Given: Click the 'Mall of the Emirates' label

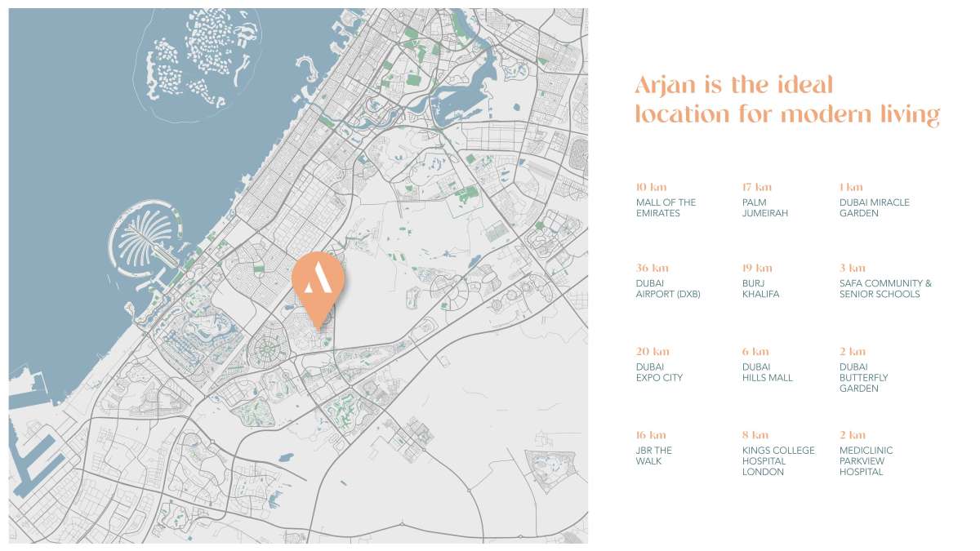Looking at the screenshot, I should tap(666, 207).
